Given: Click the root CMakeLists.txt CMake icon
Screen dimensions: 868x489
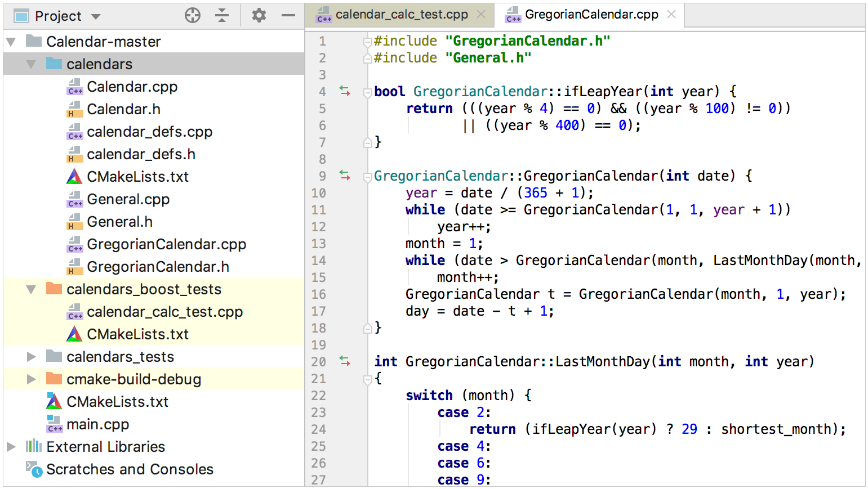Looking at the screenshot, I should click(x=54, y=402).
